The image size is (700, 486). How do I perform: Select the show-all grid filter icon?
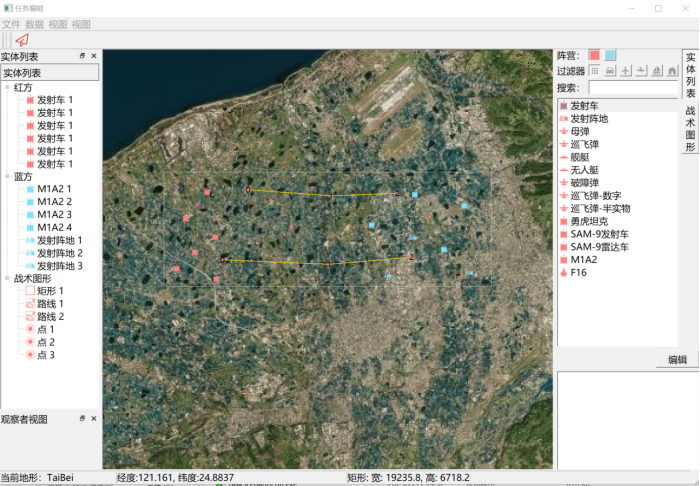(595, 71)
